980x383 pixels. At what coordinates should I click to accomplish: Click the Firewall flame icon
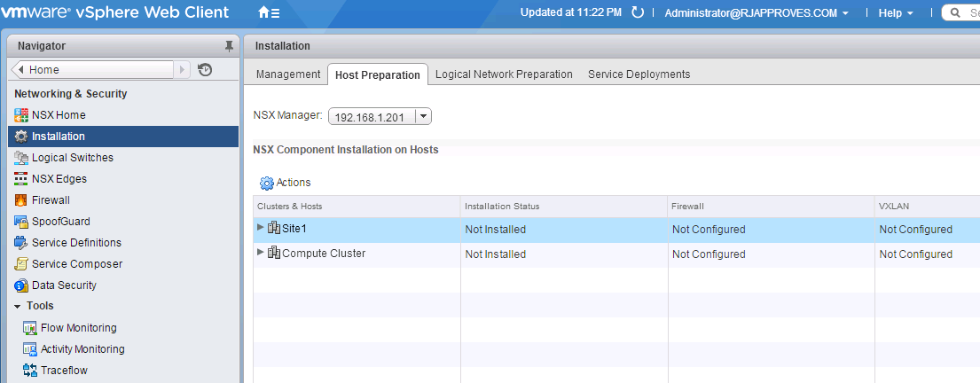click(21, 200)
